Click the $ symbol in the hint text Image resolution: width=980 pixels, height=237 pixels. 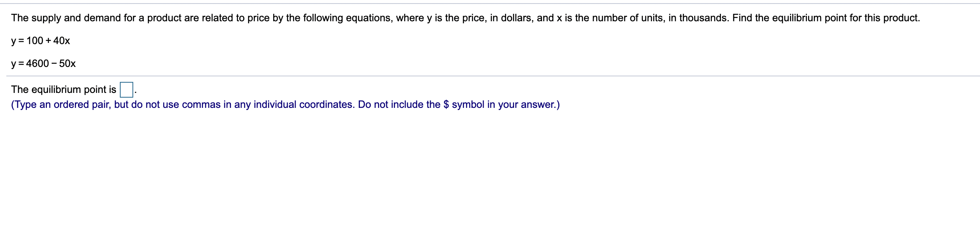coord(446,105)
